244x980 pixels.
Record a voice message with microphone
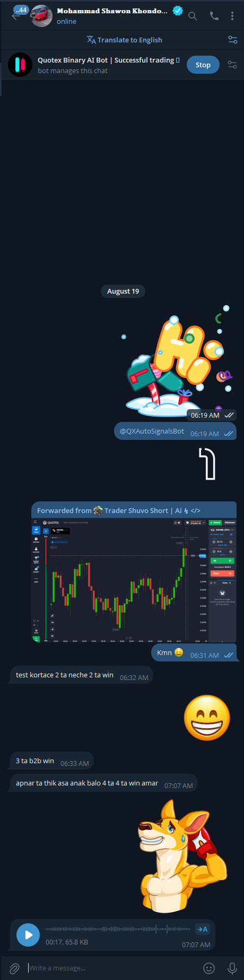point(232,968)
